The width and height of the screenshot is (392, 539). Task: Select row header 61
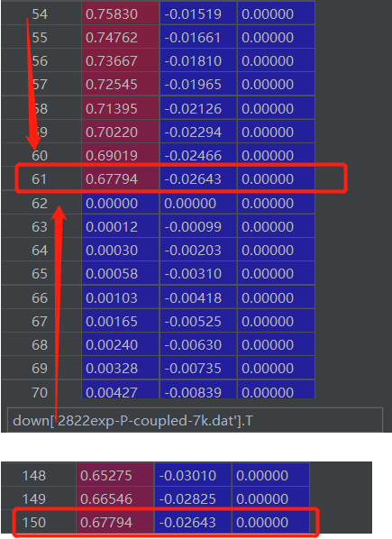[41, 179]
